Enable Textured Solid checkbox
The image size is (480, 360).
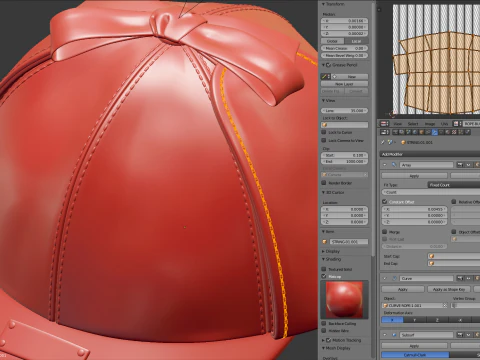point(324,269)
